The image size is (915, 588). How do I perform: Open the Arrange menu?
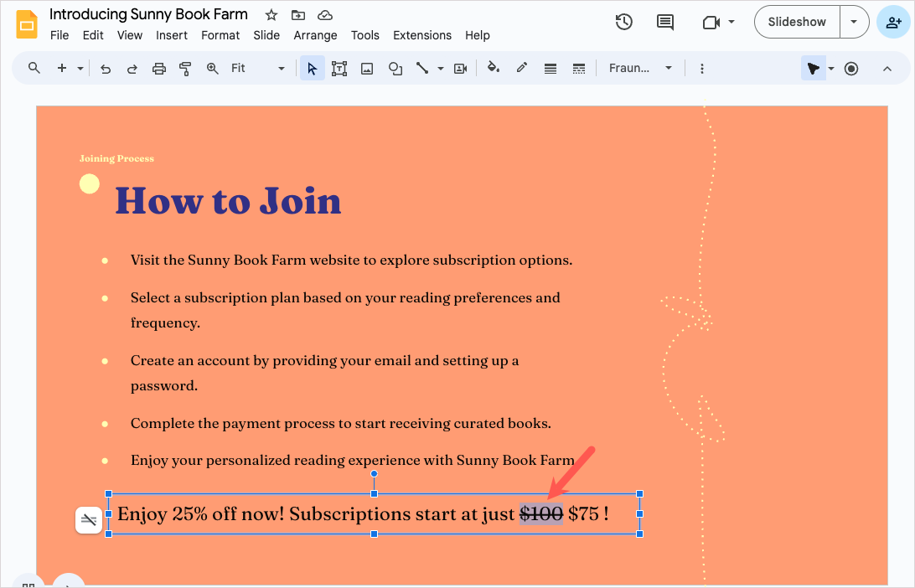315,35
